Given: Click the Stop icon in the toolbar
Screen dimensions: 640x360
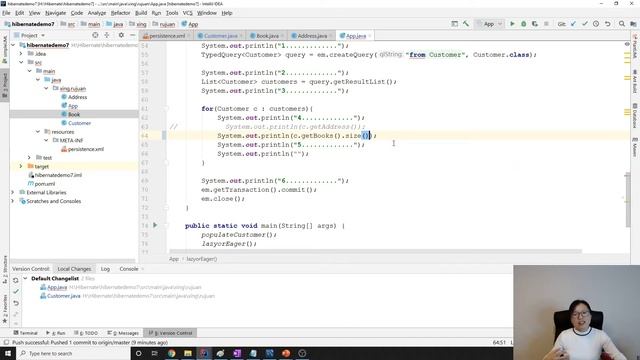Looking at the screenshot, I should [x=546, y=24].
